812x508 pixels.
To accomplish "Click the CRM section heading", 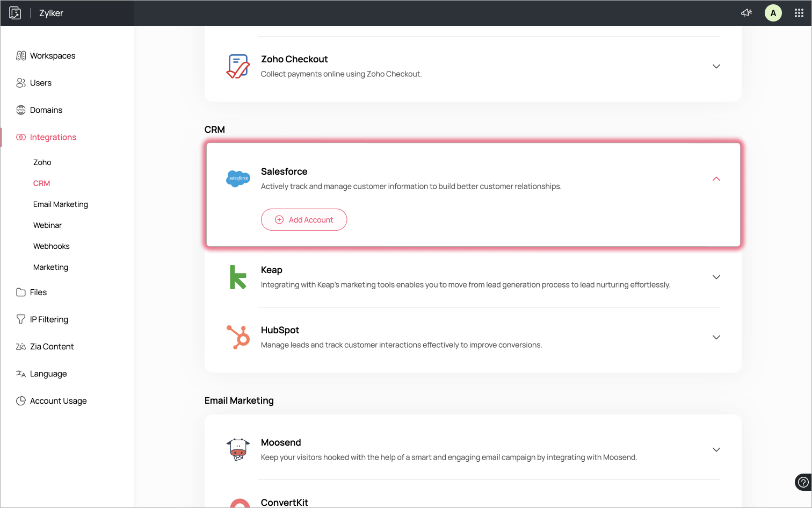I will [215, 130].
